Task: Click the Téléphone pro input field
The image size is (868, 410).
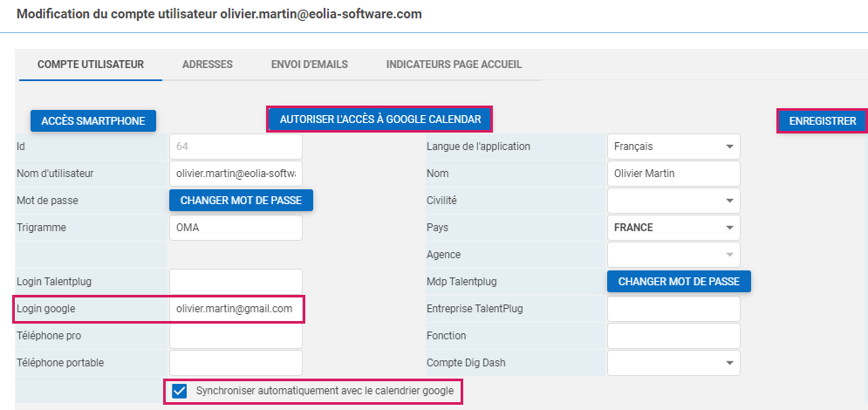Action: [x=236, y=336]
